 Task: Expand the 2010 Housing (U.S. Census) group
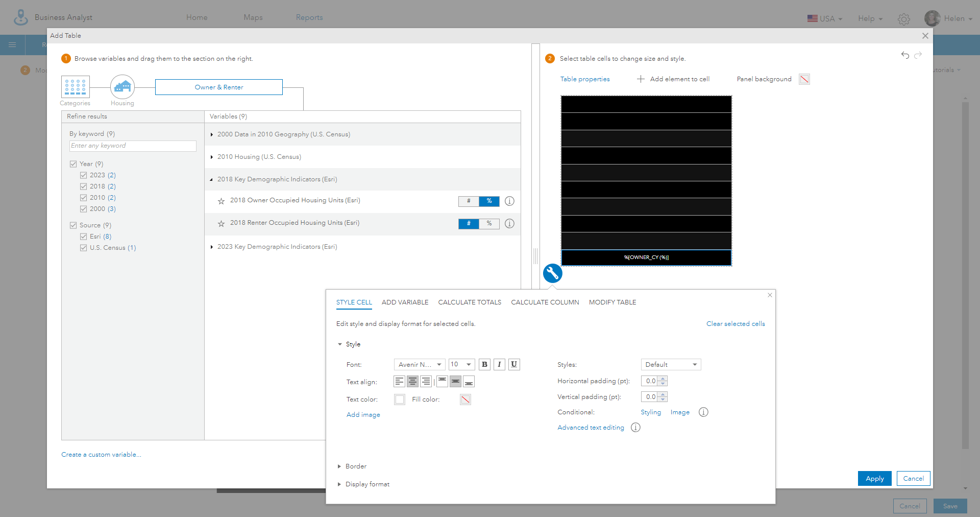coord(211,157)
